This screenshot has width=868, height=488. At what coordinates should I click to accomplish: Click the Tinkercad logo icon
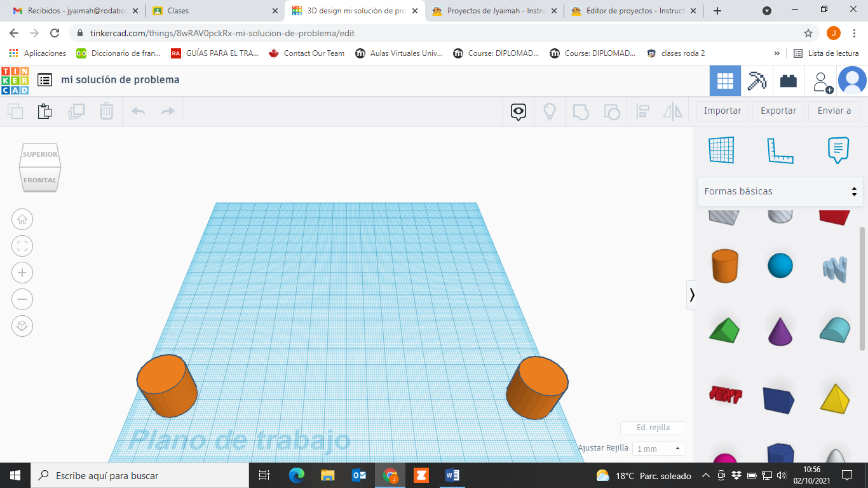click(x=15, y=80)
